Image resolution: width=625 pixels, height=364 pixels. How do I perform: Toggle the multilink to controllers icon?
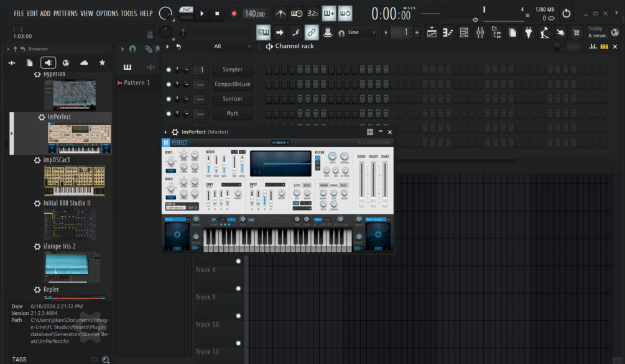coord(312,32)
